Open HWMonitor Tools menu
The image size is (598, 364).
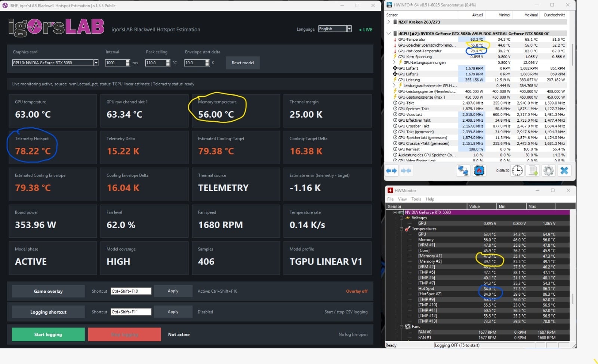coord(416,199)
